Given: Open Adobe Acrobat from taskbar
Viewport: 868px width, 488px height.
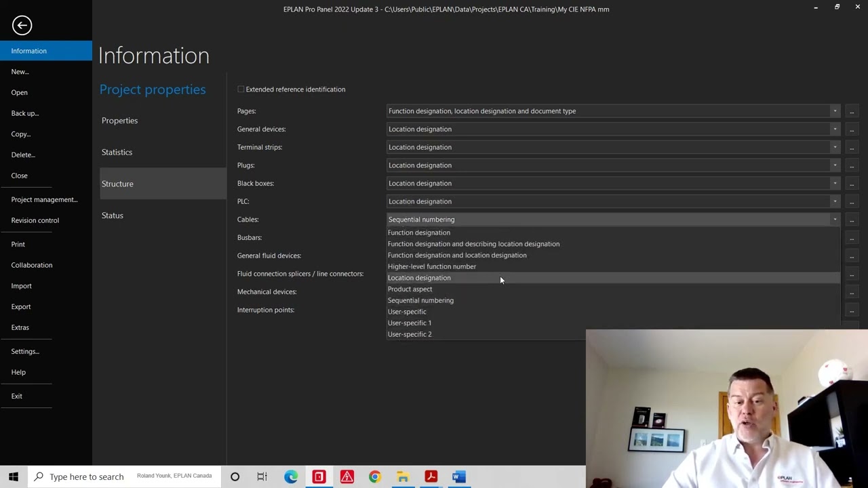Looking at the screenshot, I should point(431,476).
